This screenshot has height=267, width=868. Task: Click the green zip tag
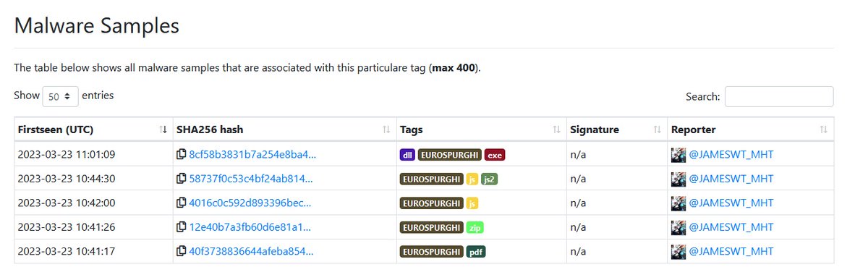pos(475,227)
